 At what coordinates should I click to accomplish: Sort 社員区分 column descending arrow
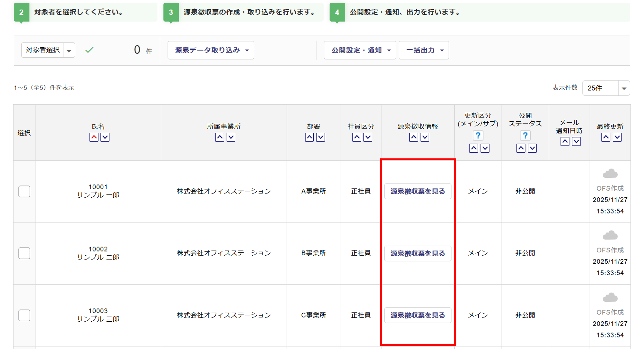click(368, 137)
